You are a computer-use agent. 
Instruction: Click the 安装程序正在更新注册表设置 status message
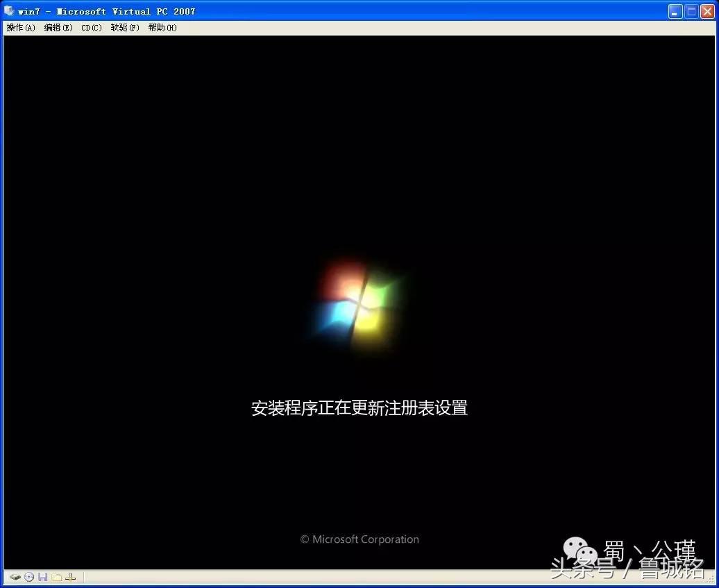pos(359,409)
